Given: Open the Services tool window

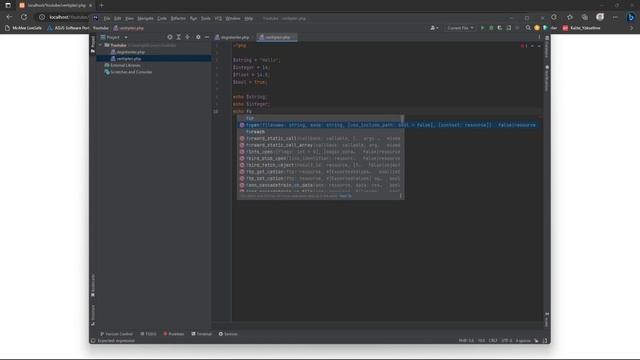Looking at the screenshot, I should point(228,334).
